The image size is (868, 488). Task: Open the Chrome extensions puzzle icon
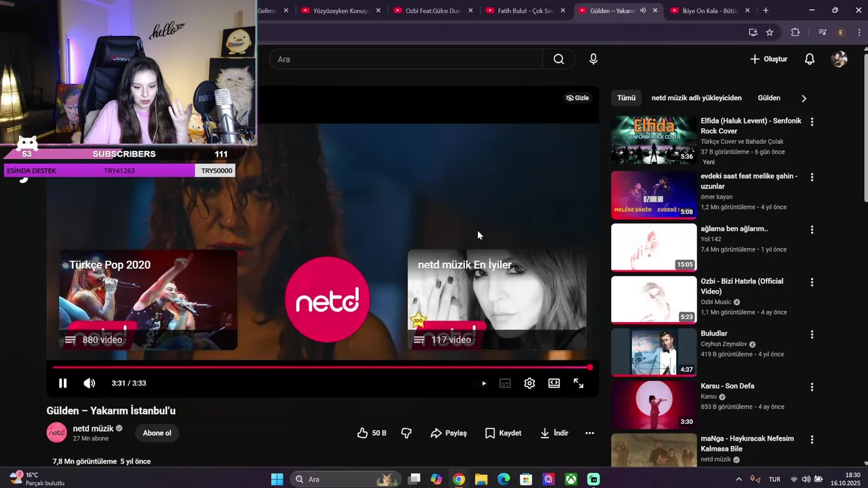coord(795,32)
